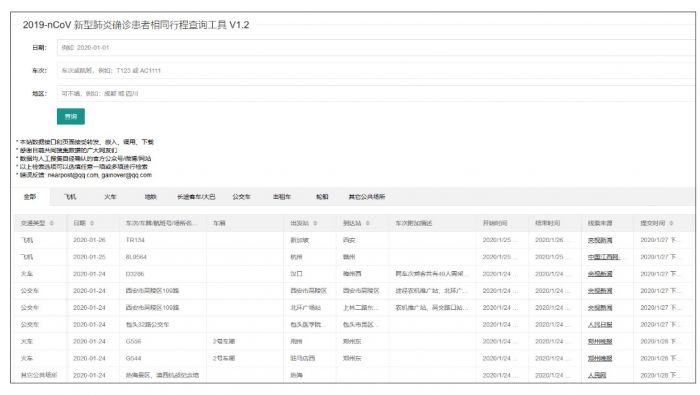
Task: Sort by 提交时间 column sort icon
Action: pyautogui.click(x=671, y=223)
